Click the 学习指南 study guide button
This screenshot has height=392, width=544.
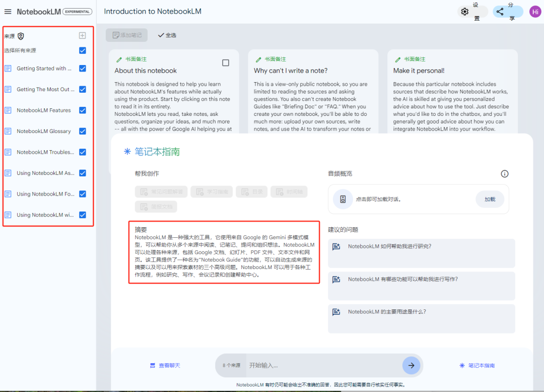click(212, 192)
